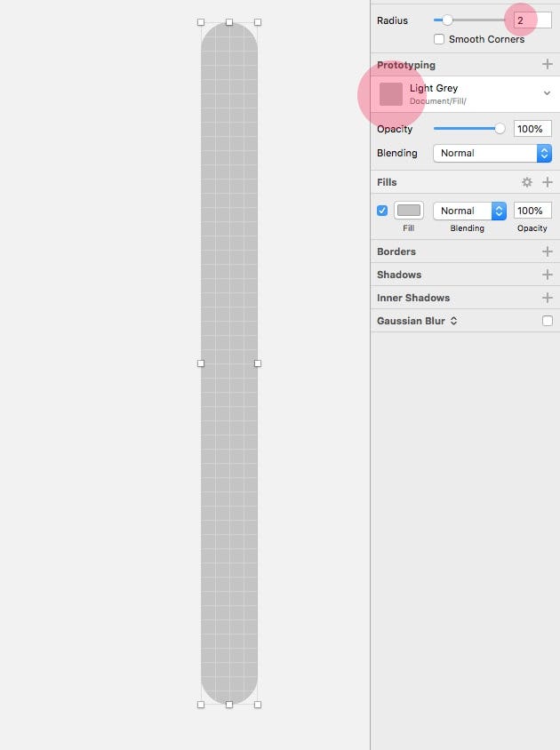Click the Light Grey style name
This screenshot has height=750, width=560.
click(x=434, y=88)
